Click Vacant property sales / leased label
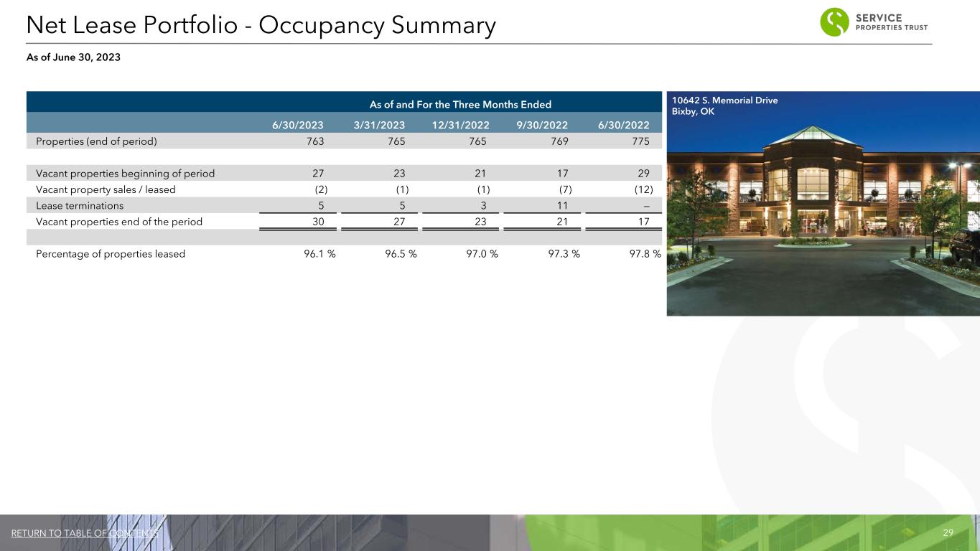 coord(106,189)
